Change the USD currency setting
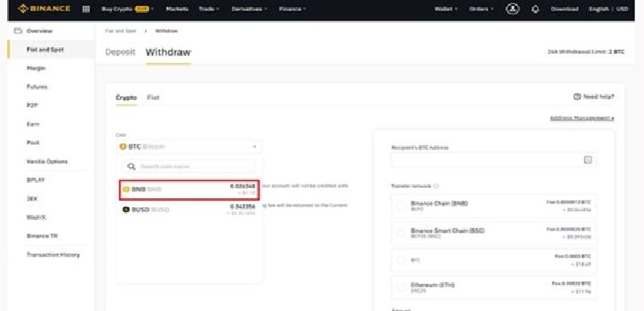This screenshot has width=644, height=311. point(621,9)
